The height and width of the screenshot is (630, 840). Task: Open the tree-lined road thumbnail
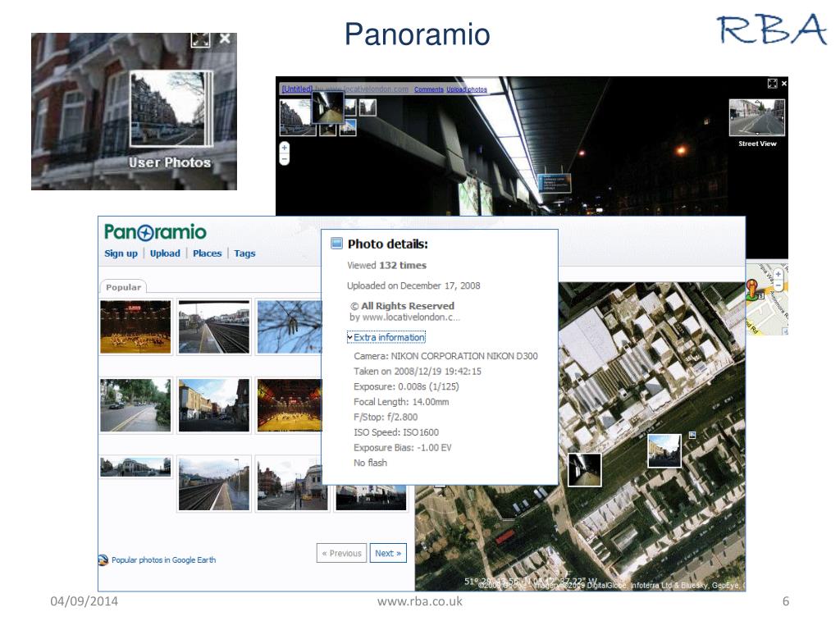click(135, 405)
